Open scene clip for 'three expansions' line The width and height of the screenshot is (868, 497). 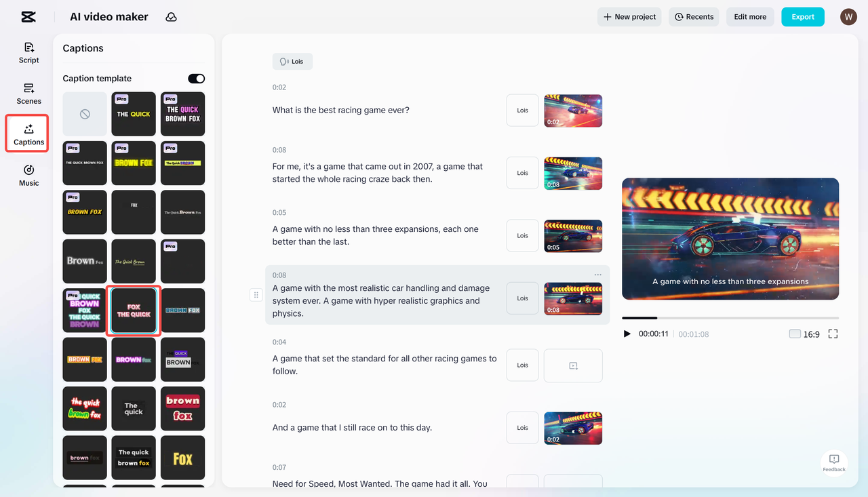pyautogui.click(x=573, y=236)
